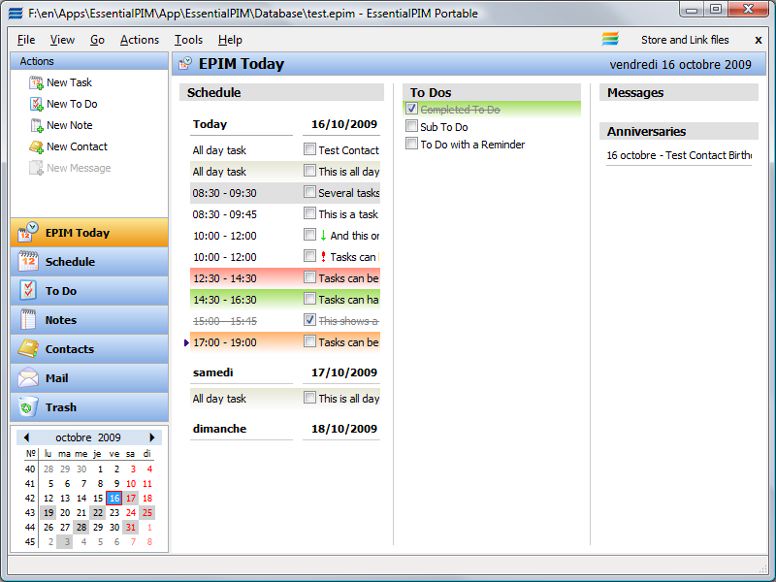Screen dimensions: 776x582
Task: Tick the To Do with a Reminder checkbox
Action: pos(411,144)
